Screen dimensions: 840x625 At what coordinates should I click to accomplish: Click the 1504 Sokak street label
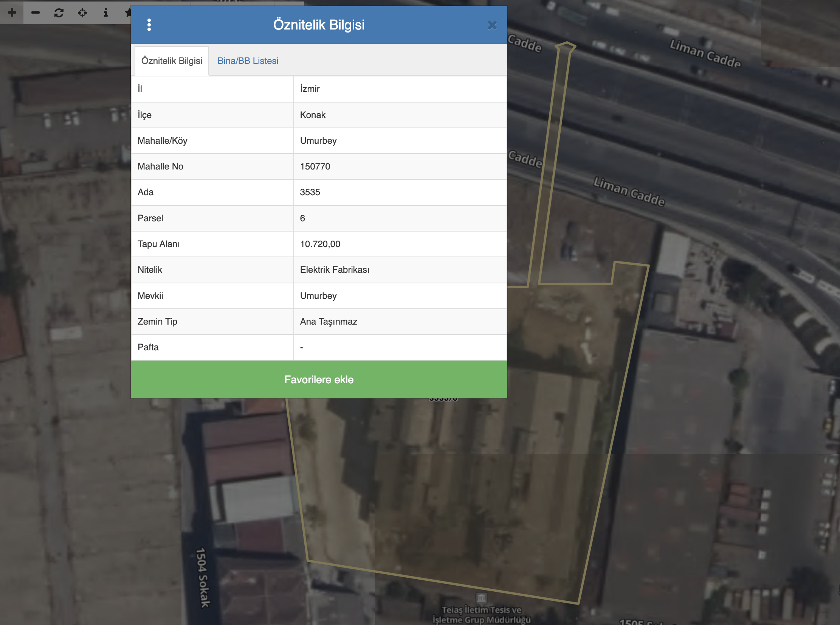pyautogui.click(x=203, y=577)
